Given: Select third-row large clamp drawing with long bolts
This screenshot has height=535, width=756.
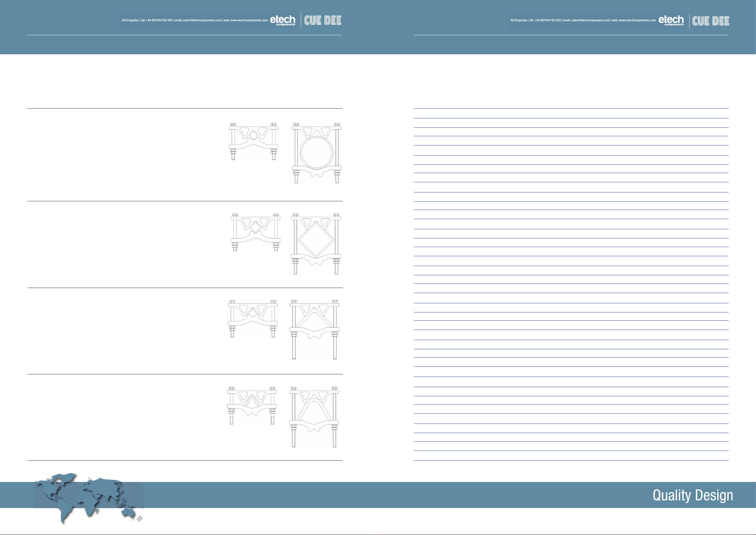Looking at the screenshot, I should [x=315, y=330].
